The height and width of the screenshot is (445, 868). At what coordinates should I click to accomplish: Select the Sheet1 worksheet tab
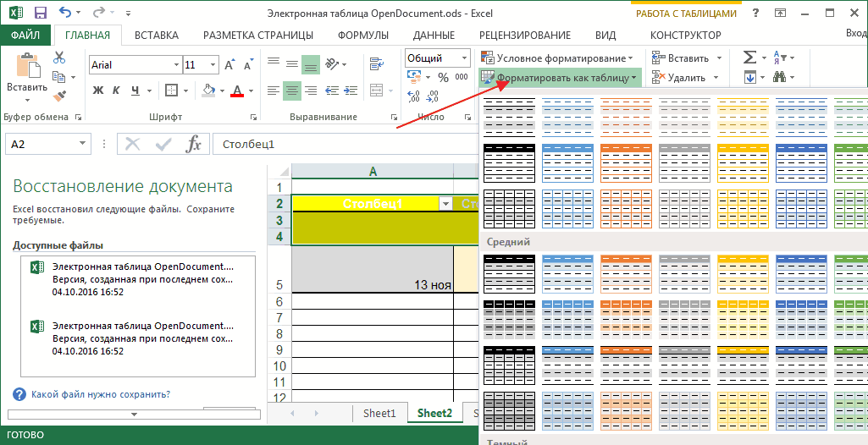click(x=379, y=413)
